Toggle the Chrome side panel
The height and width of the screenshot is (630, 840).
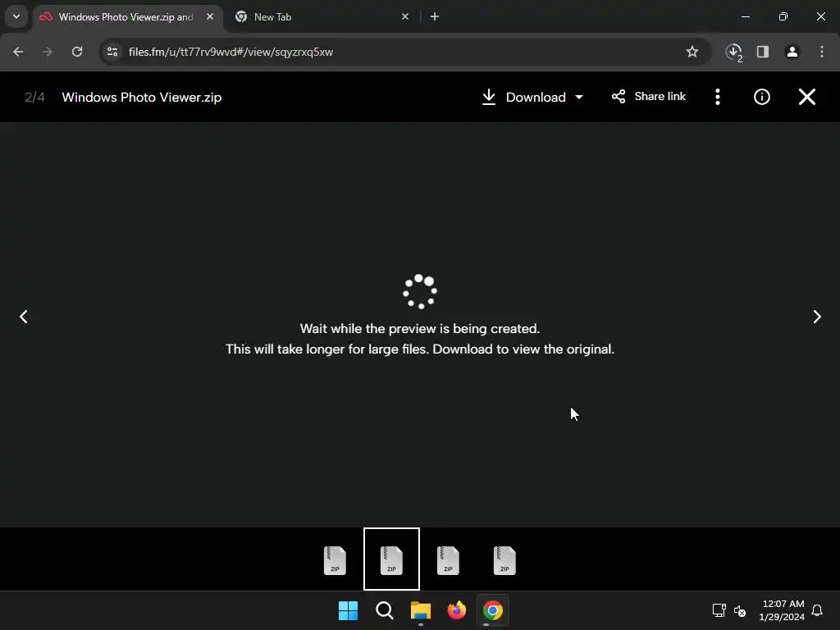[763, 52]
